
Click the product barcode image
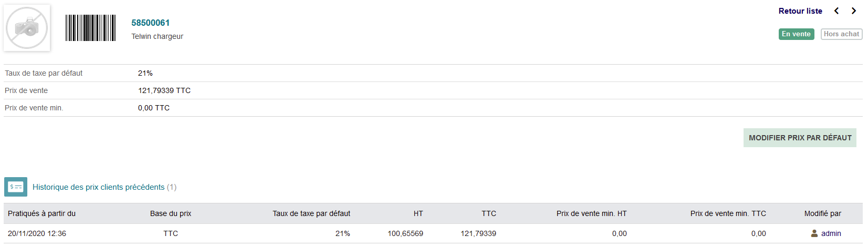tap(90, 28)
